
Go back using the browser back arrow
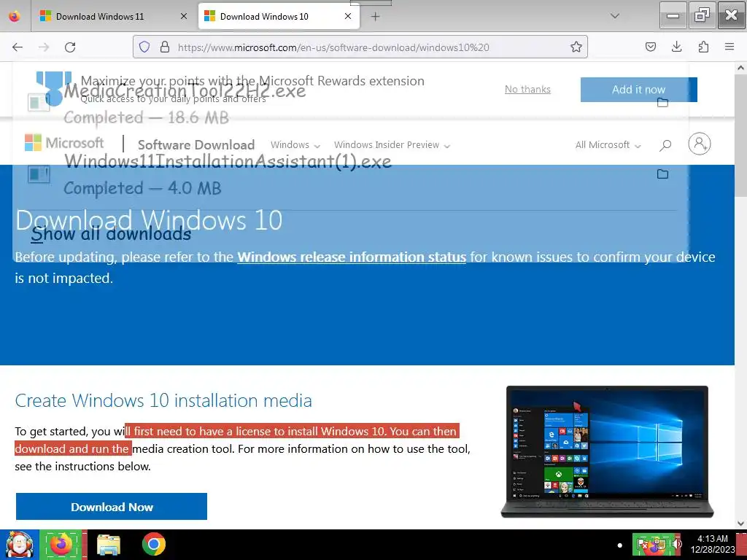pyautogui.click(x=18, y=47)
